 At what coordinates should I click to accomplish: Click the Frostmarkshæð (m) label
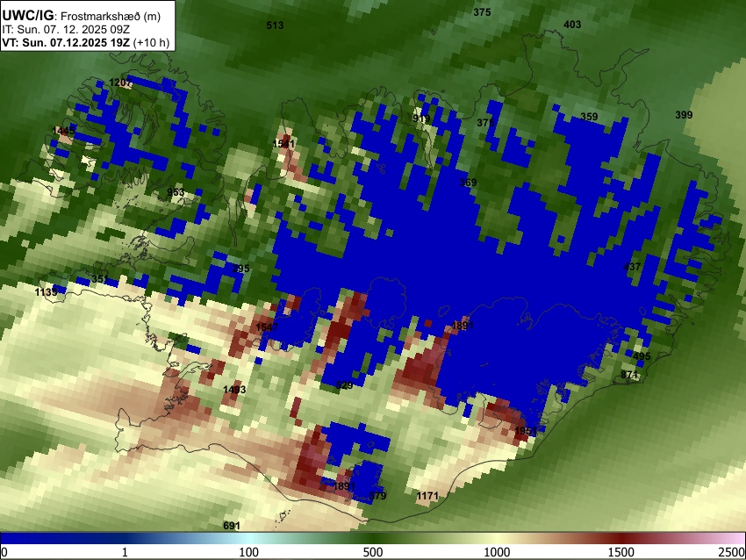(x=111, y=17)
